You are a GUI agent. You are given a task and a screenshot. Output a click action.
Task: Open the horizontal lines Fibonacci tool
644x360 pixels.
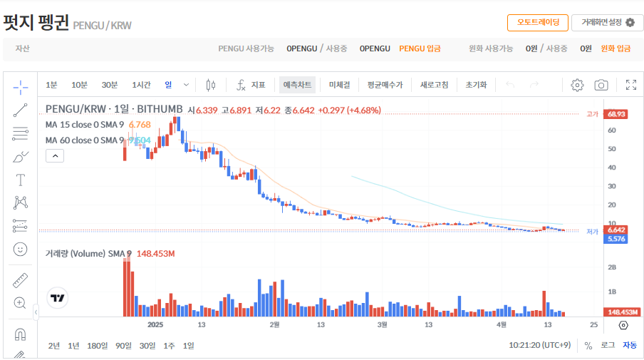[20, 133]
